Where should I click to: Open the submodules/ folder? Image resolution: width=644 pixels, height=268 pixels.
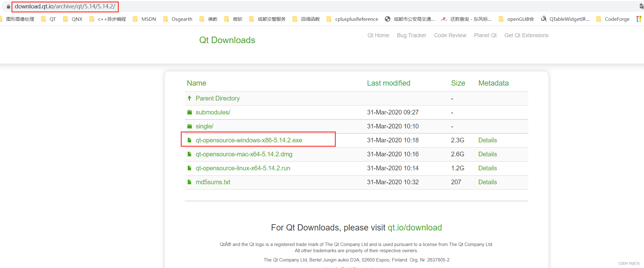click(x=213, y=112)
